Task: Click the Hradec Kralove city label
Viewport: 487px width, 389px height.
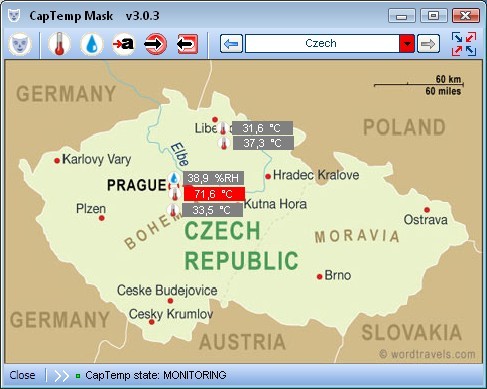Action: coord(316,175)
